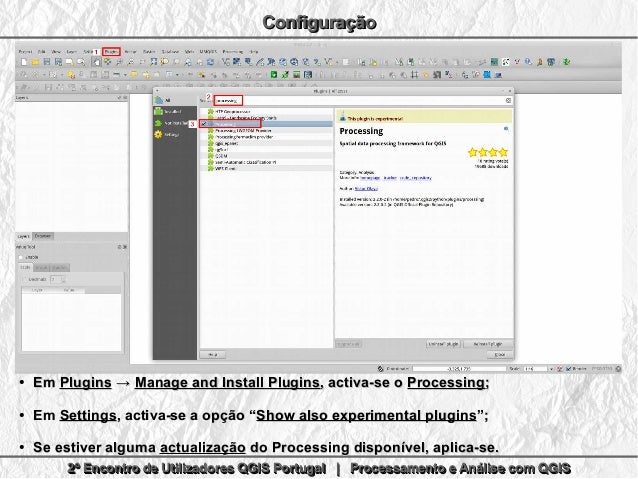Click the Save Project toolbar icon

[46, 62]
